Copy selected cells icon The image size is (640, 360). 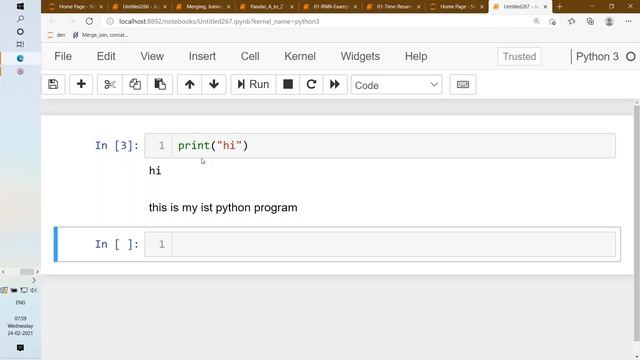tap(135, 84)
